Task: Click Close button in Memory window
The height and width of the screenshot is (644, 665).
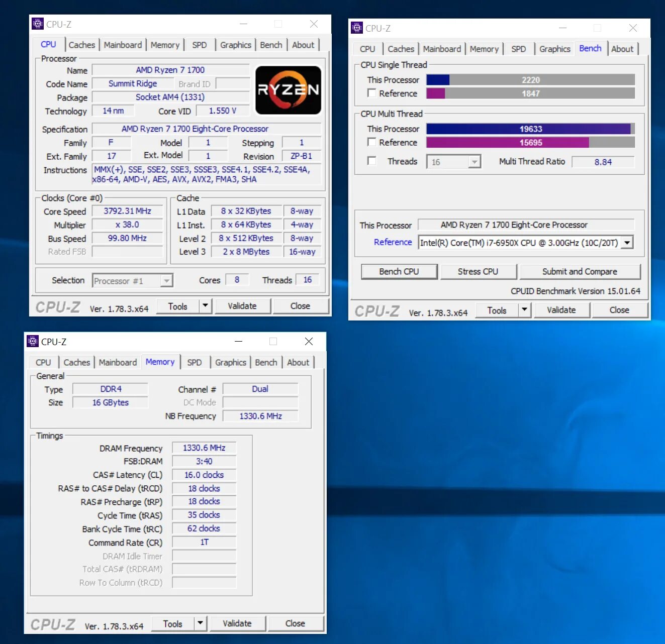Action: click(x=295, y=623)
